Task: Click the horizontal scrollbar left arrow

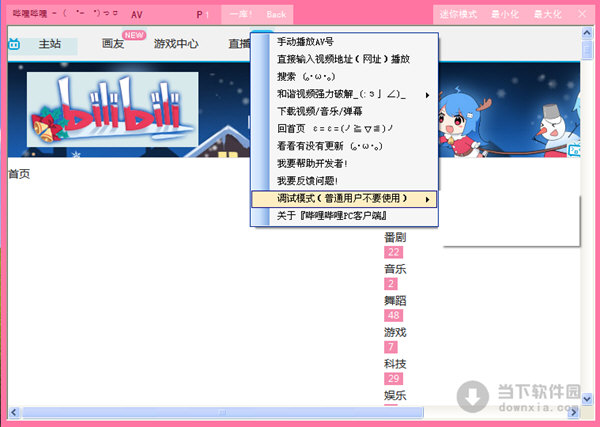Action: click(x=14, y=412)
